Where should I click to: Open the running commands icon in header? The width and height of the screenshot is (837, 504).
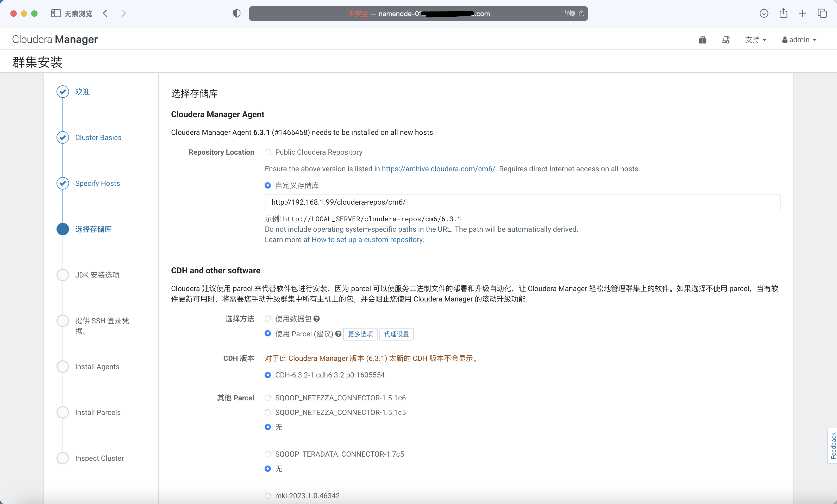tap(726, 40)
